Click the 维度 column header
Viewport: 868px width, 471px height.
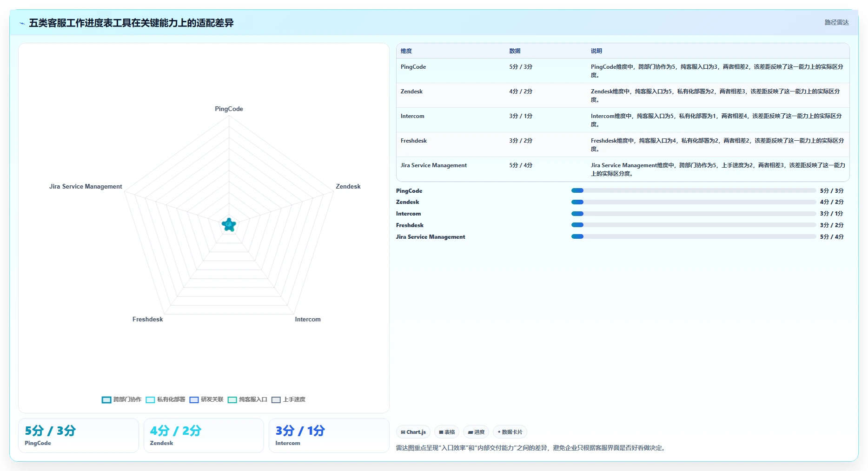pyautogui.click(x=406, y=51)
